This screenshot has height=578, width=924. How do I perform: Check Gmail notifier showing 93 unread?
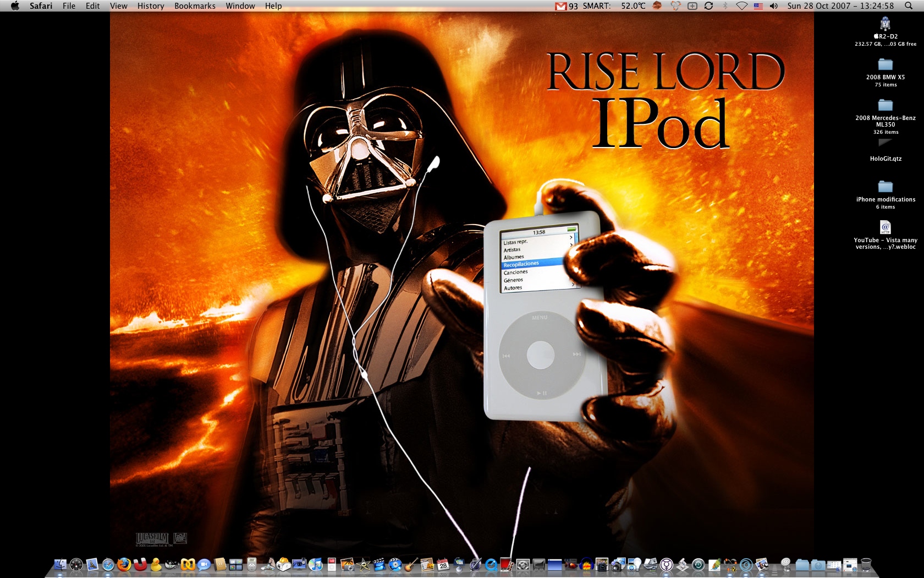tap(566, 6)
